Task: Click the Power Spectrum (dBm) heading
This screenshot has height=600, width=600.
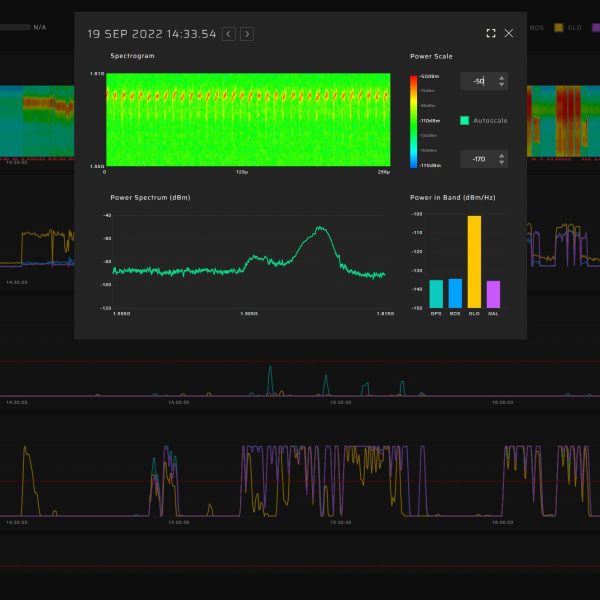Action: [150, 197]
